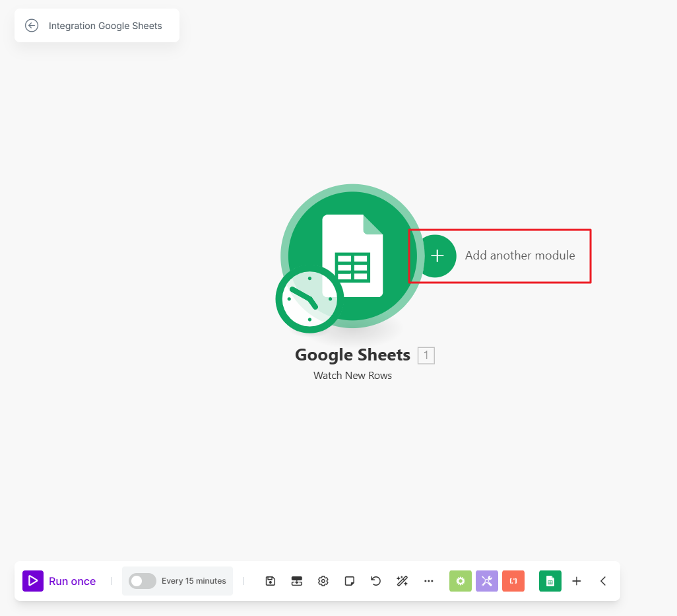Toggle the scenario scheduling switch

[143, 581]
